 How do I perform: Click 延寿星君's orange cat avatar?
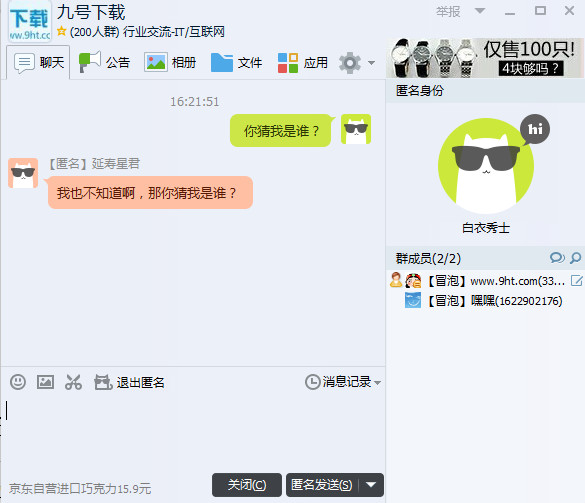point(23,173)
